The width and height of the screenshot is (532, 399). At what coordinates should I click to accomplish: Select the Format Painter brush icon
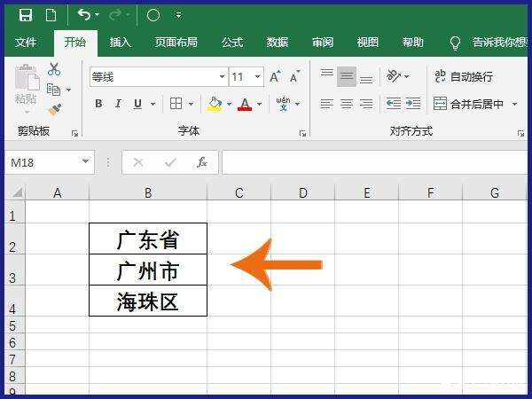tap(55, 110)
